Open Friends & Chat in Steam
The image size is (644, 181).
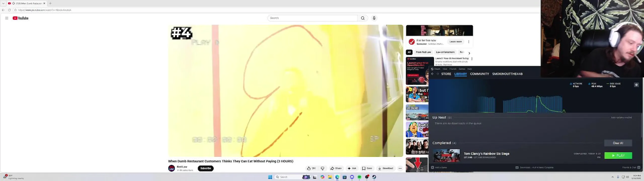pos(631,167)
